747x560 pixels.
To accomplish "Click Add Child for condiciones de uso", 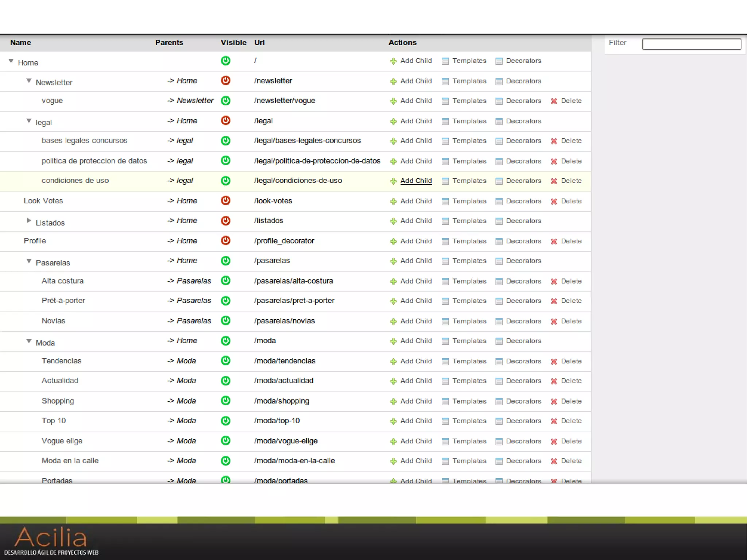I will pos(416,181).
